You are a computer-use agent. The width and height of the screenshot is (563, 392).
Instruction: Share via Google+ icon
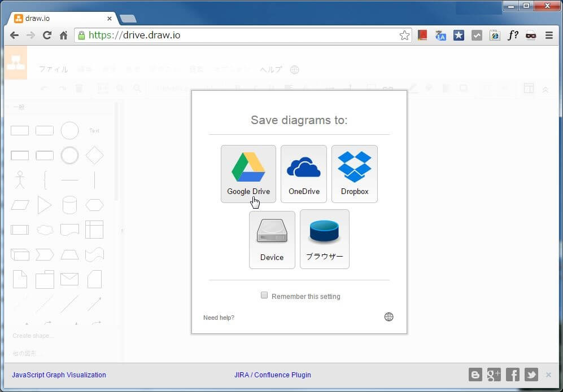(x=494, y=375)
